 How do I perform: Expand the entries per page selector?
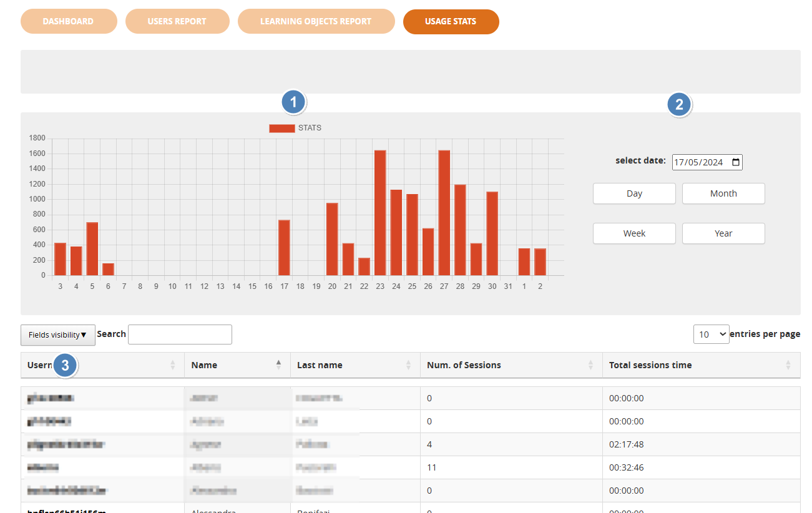[x=711, y=335]
